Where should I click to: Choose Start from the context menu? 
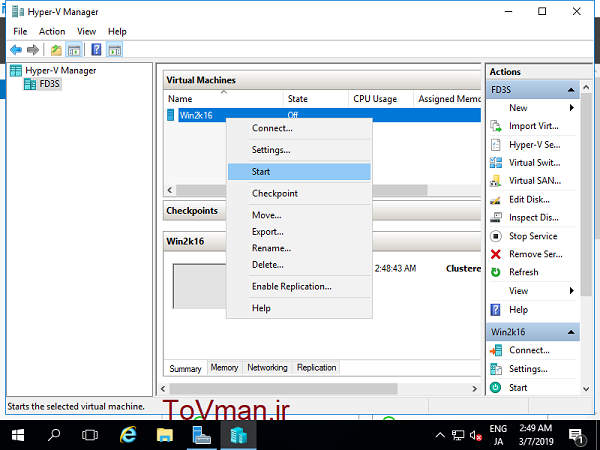pyautogui.click(x=299, y=172)
